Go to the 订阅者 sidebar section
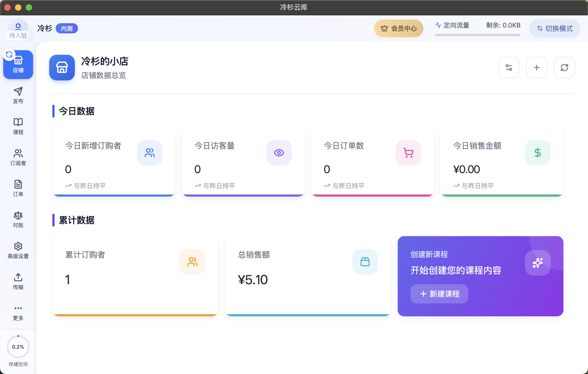Screen dimensions: 588x374 click(18, 157)
